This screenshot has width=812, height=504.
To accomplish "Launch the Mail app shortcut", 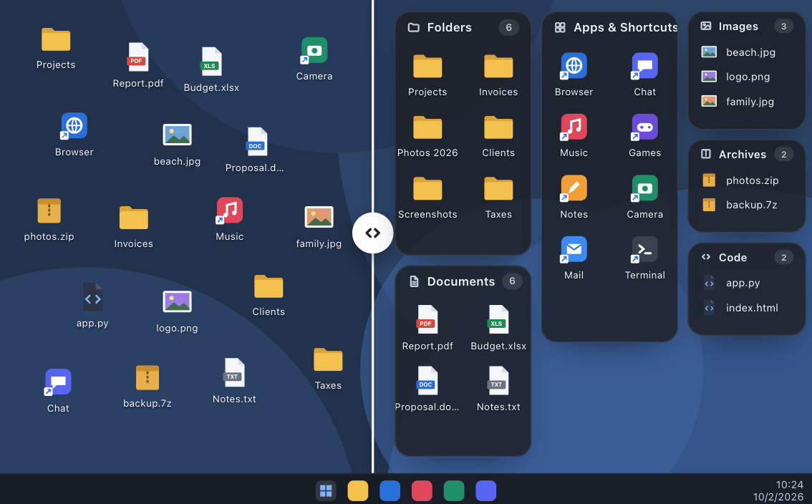I will point(574,258).
